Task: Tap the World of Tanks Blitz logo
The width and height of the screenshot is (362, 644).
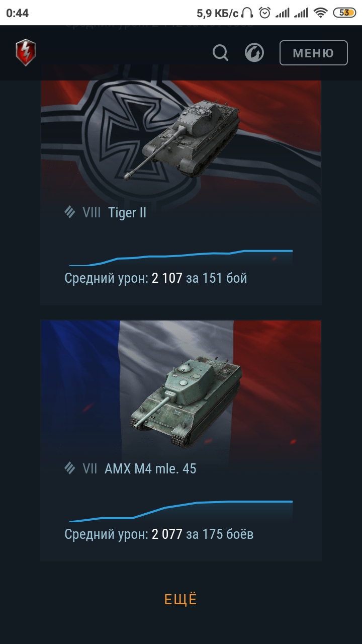Action: point(26,53)
